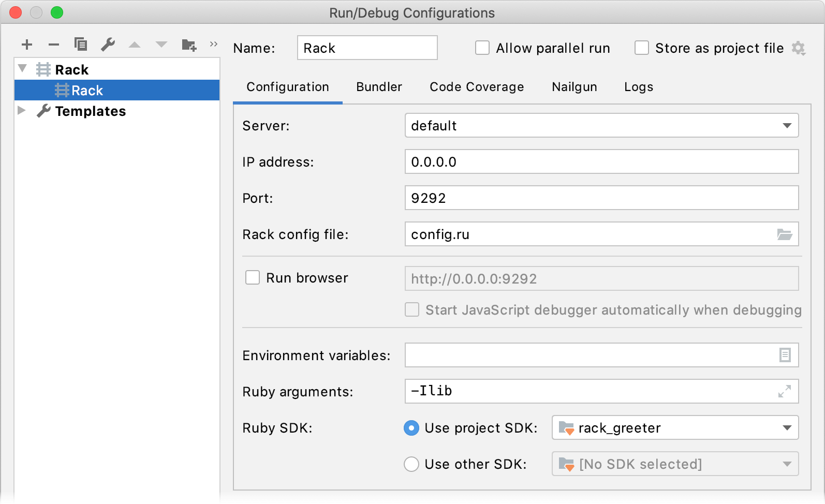Expand the Templates node in the tree
Screen dimensions: 825x504
click(x=22, y=110)
